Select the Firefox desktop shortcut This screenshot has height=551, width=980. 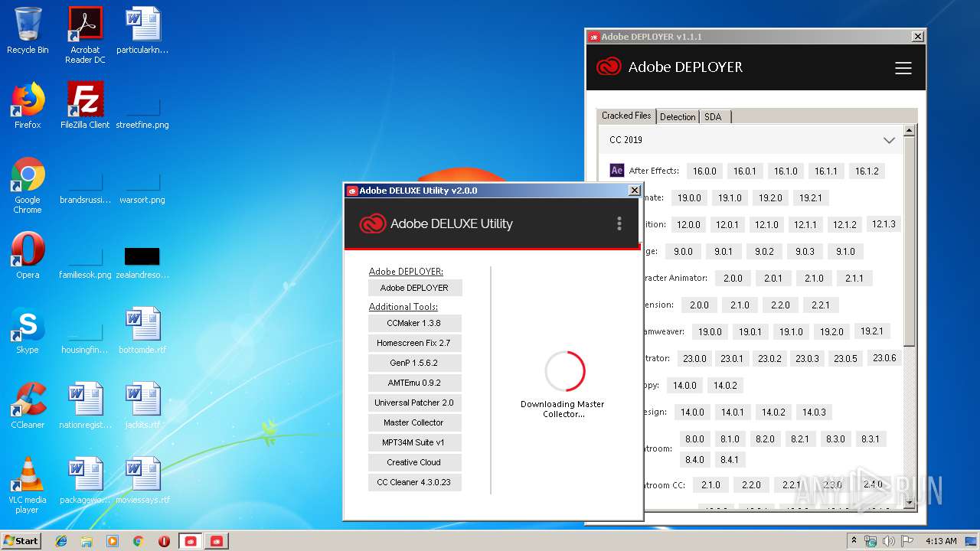click(x=28, y=106)
